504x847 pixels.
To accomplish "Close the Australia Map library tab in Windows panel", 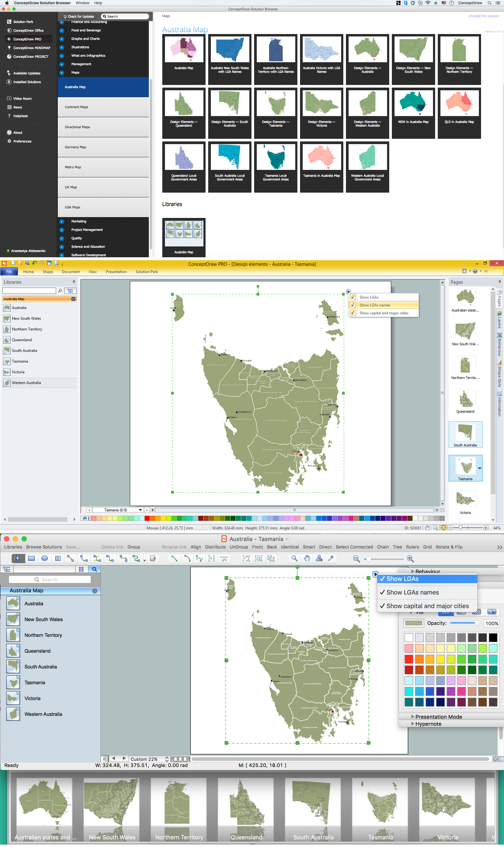I will [x=73, y=299].
